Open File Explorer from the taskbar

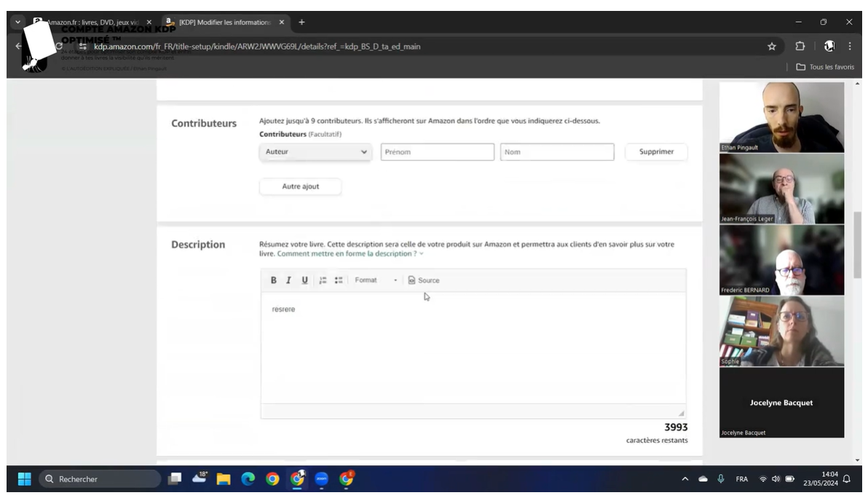(224, 479)
